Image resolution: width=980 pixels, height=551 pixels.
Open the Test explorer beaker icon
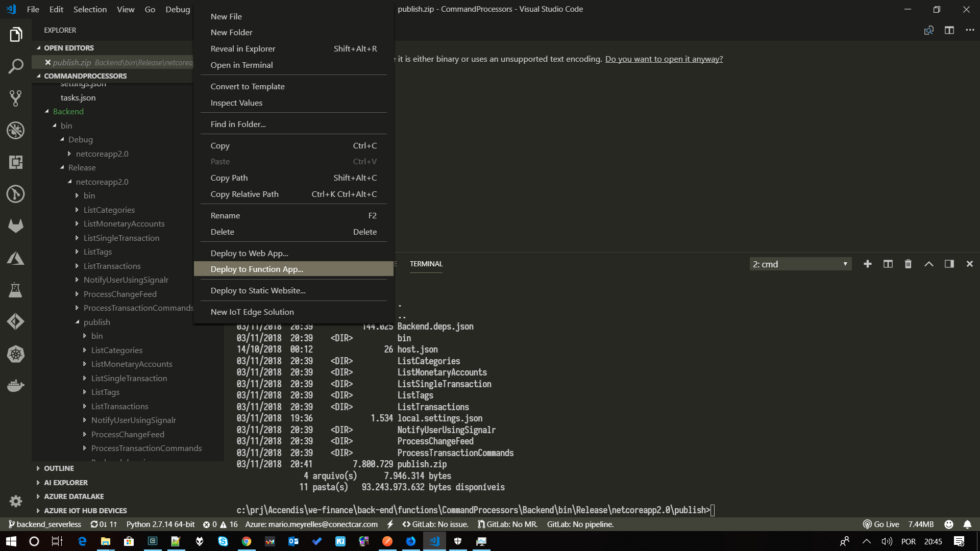[x=16, y=290]
